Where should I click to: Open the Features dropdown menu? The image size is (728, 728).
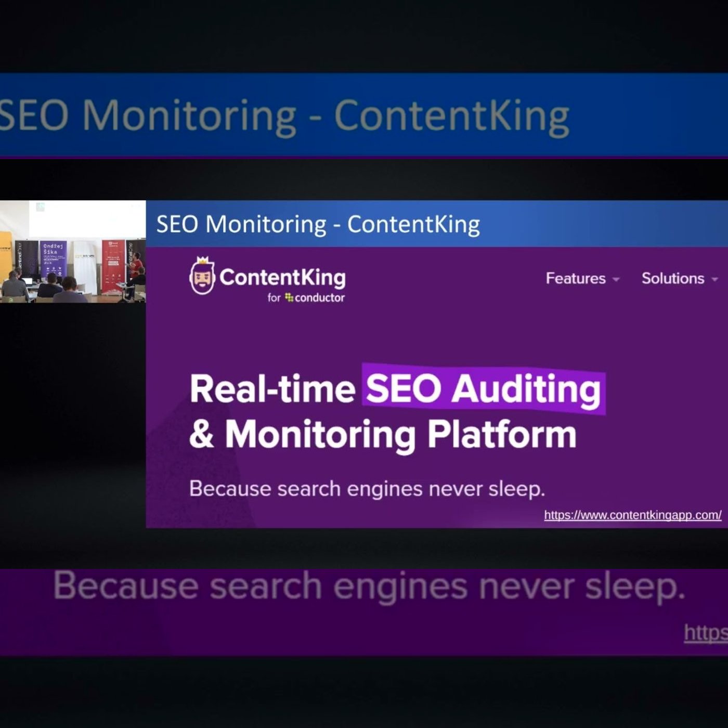click(582, 278)
